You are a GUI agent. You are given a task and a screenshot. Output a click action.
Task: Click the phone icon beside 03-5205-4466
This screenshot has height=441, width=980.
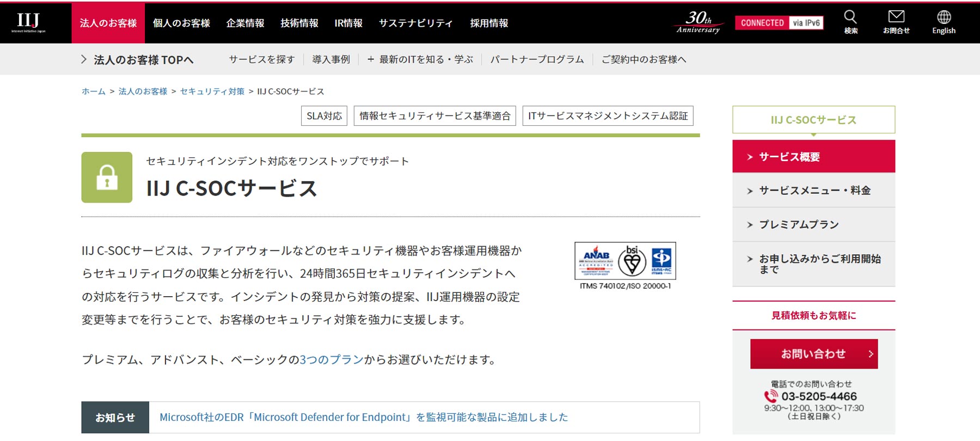771,396
